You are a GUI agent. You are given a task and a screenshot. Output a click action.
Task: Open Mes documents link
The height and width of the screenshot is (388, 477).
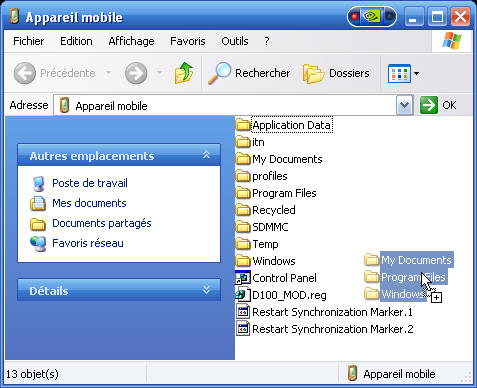coord(89,203)
